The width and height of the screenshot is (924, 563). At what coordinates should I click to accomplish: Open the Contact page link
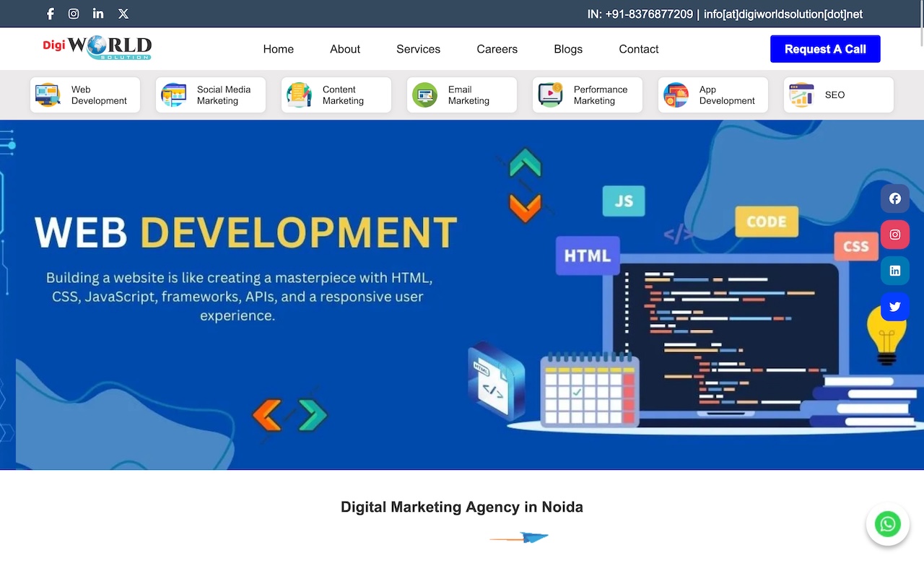tap(638, 49)
